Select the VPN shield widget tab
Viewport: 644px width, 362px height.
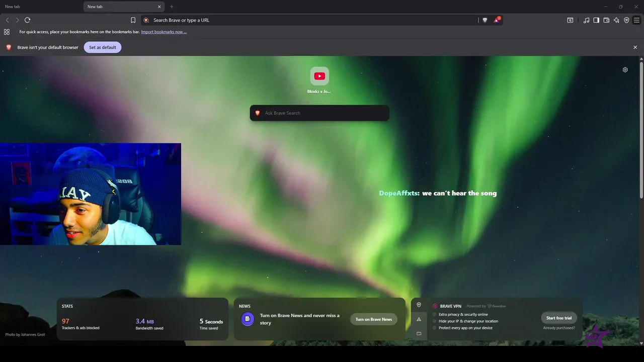[419, 305]
